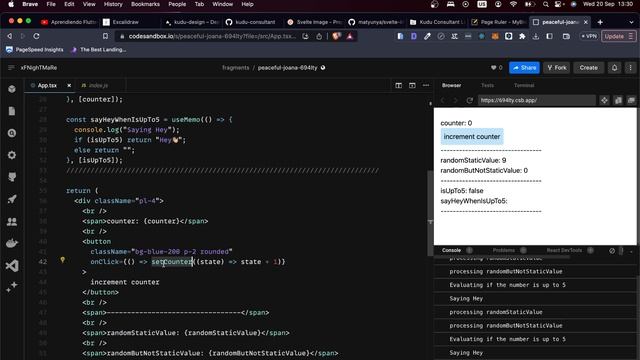Expand the browser tab search chevron
Image resolution: width=640 pixels, height=360 pixels.
coord(631,22)
